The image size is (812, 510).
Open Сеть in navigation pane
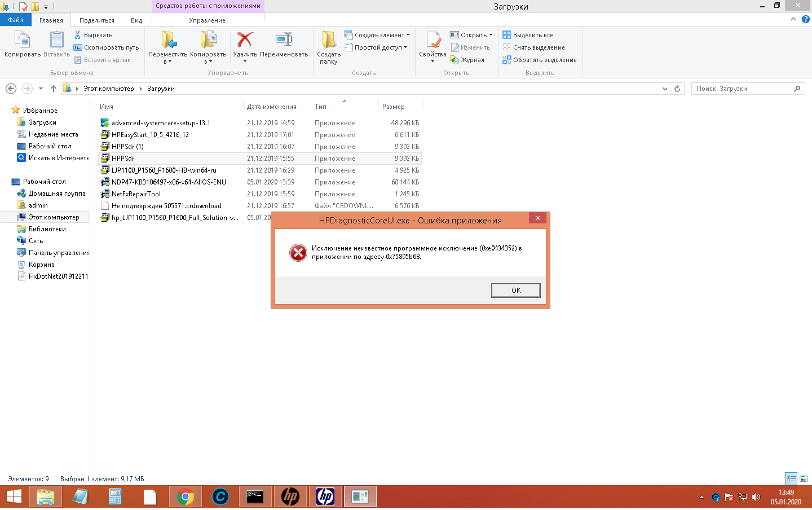click(30, 241)
